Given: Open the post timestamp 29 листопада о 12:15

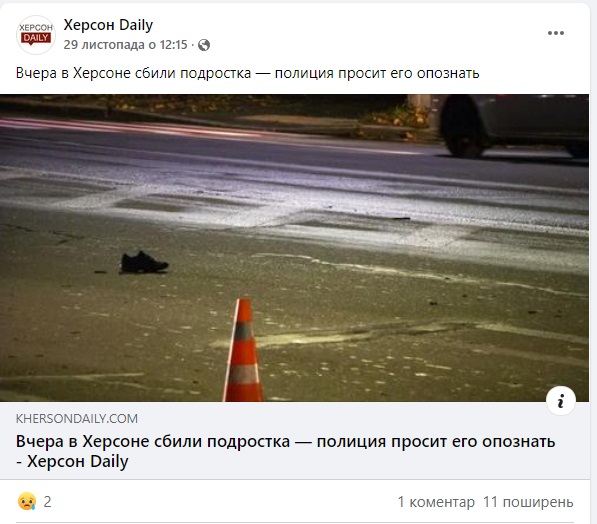Looking at the screenshot, I should (125, 45).
